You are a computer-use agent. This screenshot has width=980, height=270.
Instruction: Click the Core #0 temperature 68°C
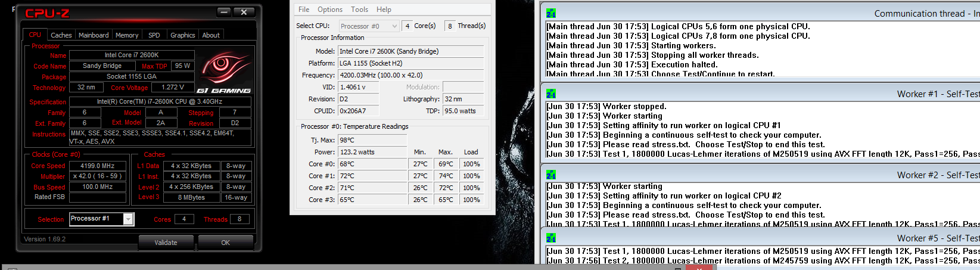(x=372, y=164)
